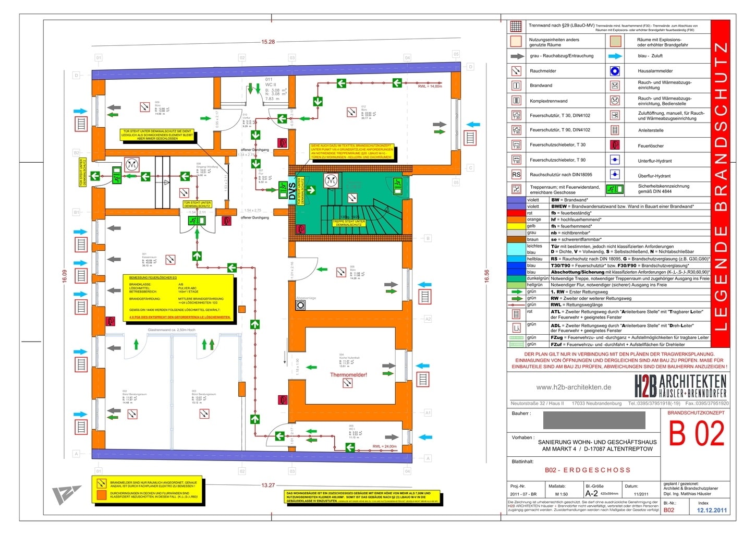This screenshot has height=535, width=756.
Task: Pick the violett BWEW color swatch
Action: tap(516, 206)
